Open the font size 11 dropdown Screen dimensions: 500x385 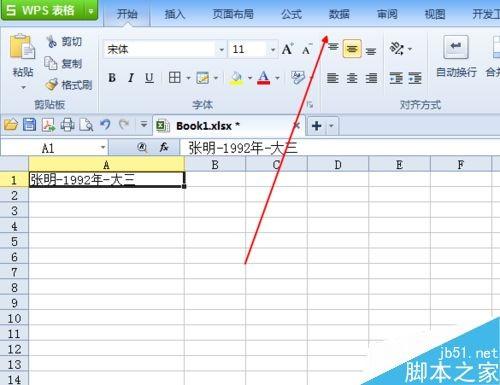[x=273, y=50]
